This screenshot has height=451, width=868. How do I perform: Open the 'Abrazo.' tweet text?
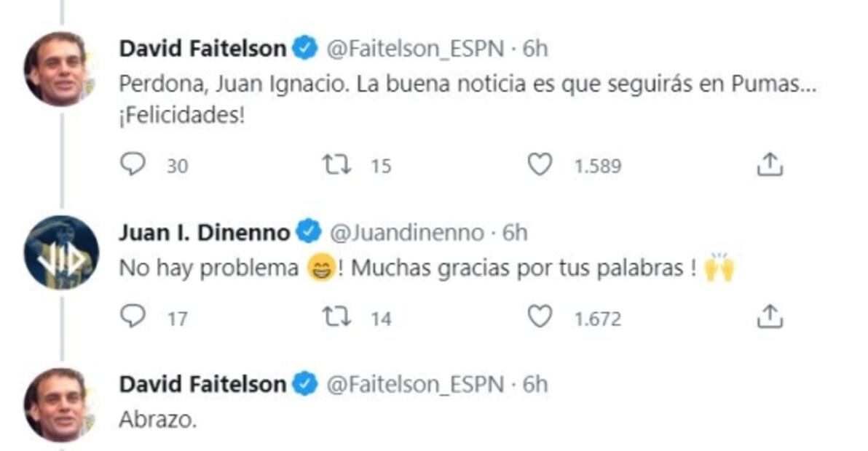(158, 420)
